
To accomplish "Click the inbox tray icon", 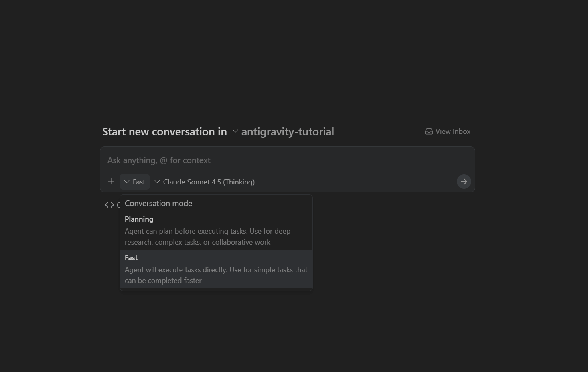I will [x=429, y=131].
